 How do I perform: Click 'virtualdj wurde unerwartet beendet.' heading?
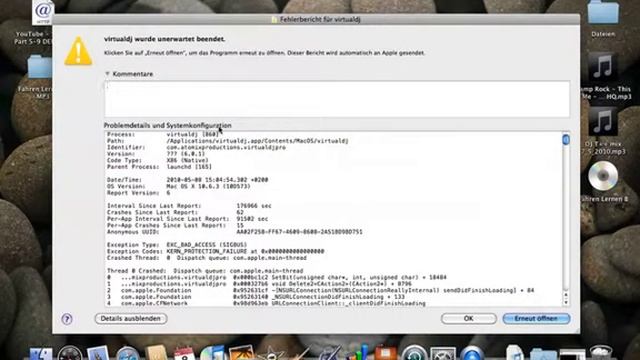pyautogui.click(x=164, y=39)
